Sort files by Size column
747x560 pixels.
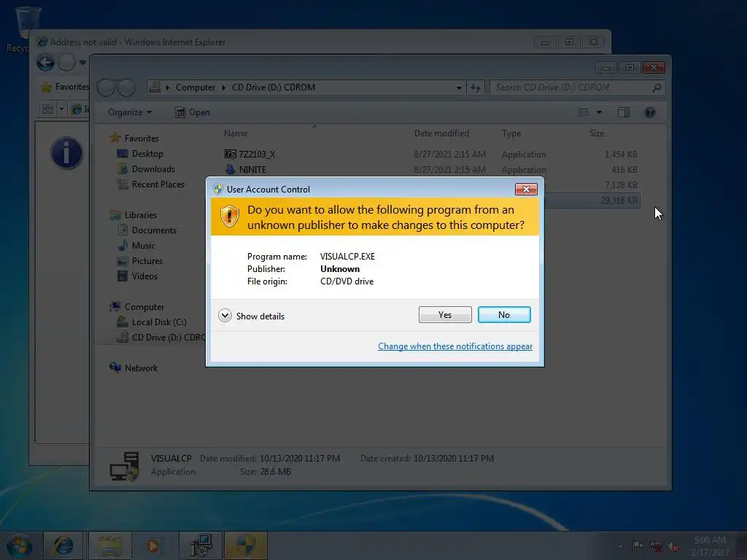click(x=597, y=133)
